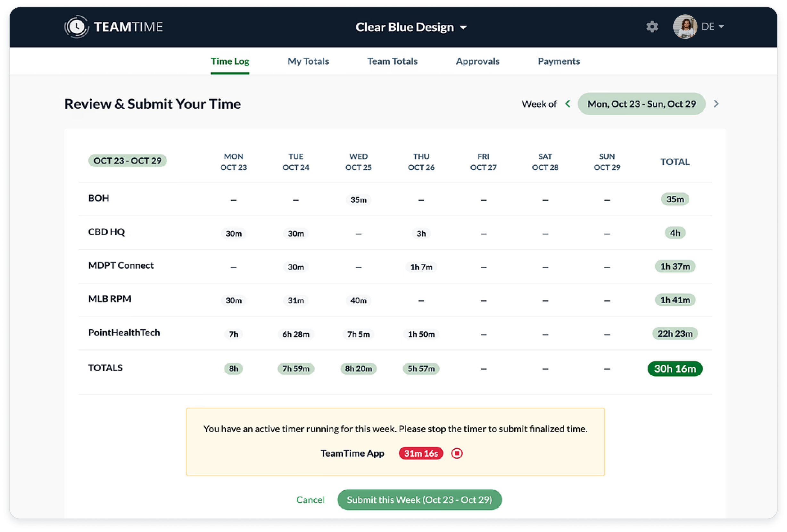Screen dimensions: 787x532
Task: Switch to the Approvals tab
Action: pos(477,61)
